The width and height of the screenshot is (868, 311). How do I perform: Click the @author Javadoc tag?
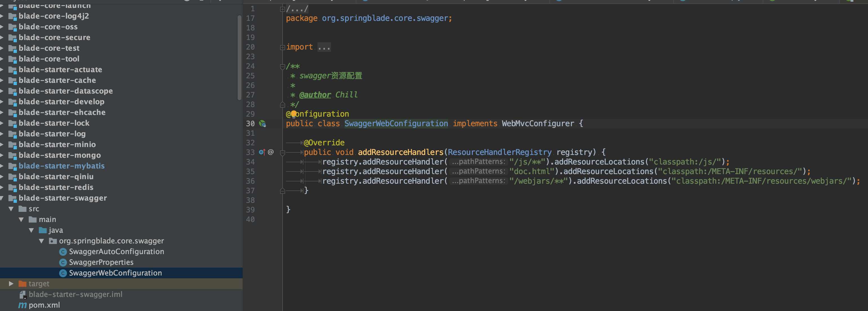(315, 95)
